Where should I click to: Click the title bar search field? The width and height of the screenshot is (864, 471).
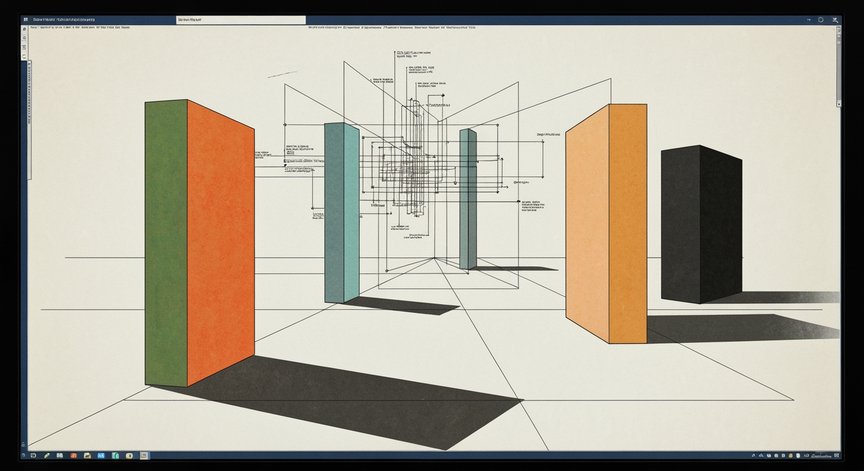click(241, 20)
